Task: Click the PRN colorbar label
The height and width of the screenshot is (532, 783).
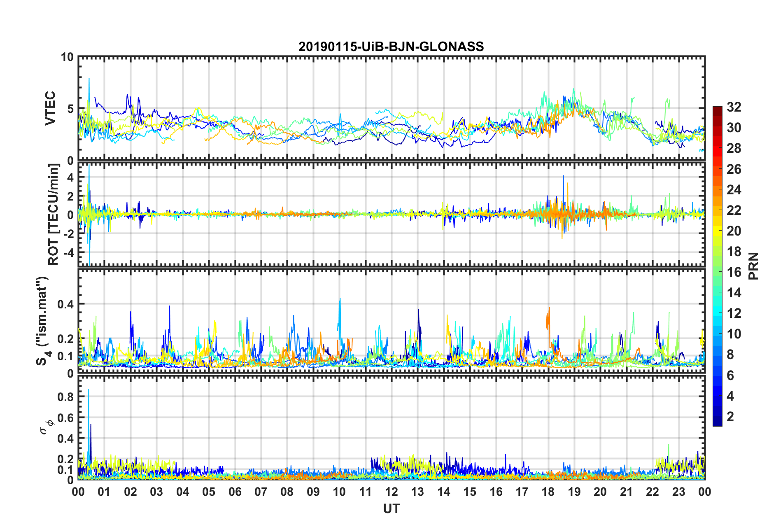Action: (754, 266)
